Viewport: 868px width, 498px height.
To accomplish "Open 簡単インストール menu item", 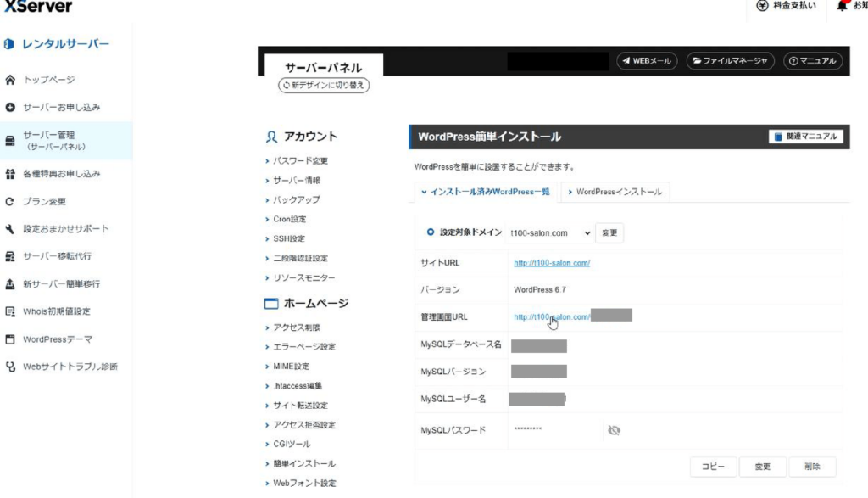I will pyautogui.click(x=304, y=464).
